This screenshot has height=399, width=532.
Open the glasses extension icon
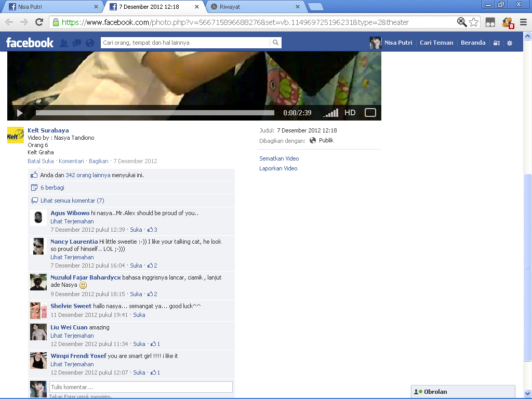coord(490,22)
